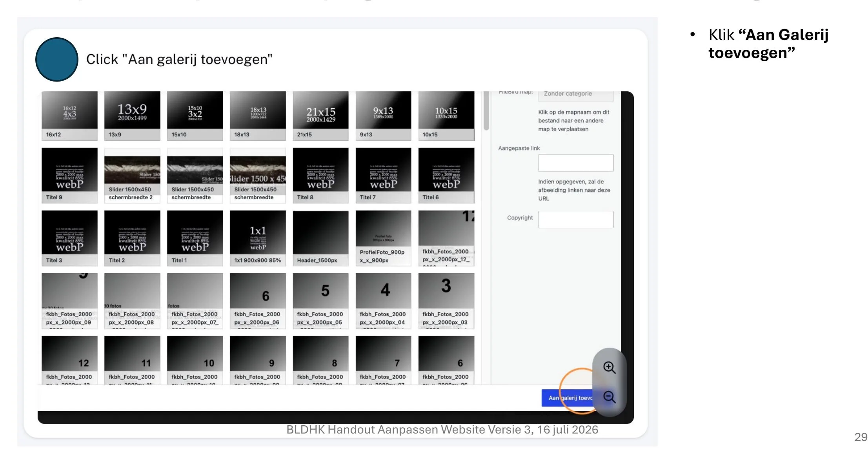
Task: Select the Titel 1 webP image
Action: [x=195, y=238]
